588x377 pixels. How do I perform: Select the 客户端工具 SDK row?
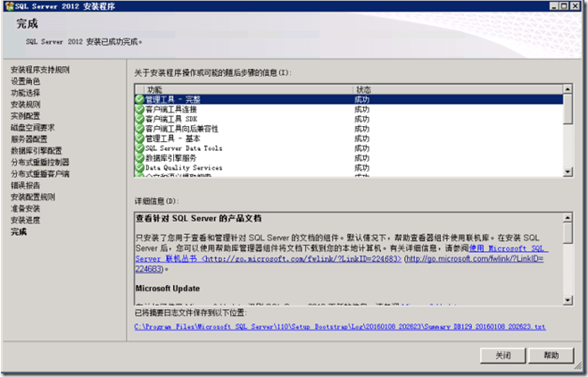tap(349, 119)
